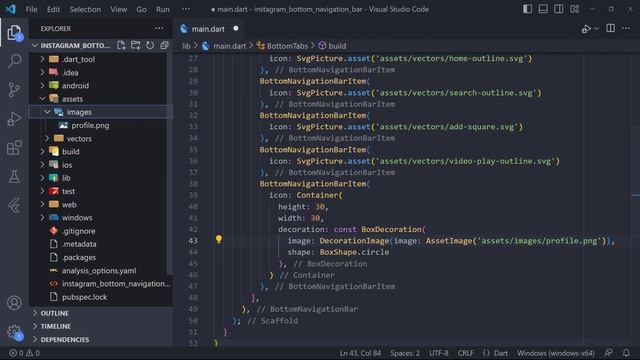Toggle the bottom panel layout icon
This screenshot has width=640, height=360.
point(543,9)
